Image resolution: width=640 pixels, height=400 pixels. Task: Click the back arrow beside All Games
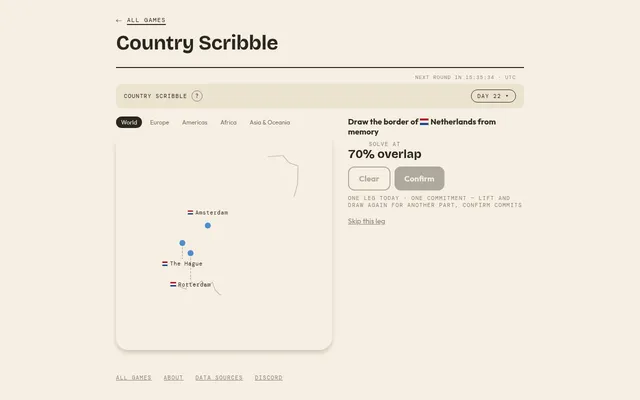tap(119, 20)
